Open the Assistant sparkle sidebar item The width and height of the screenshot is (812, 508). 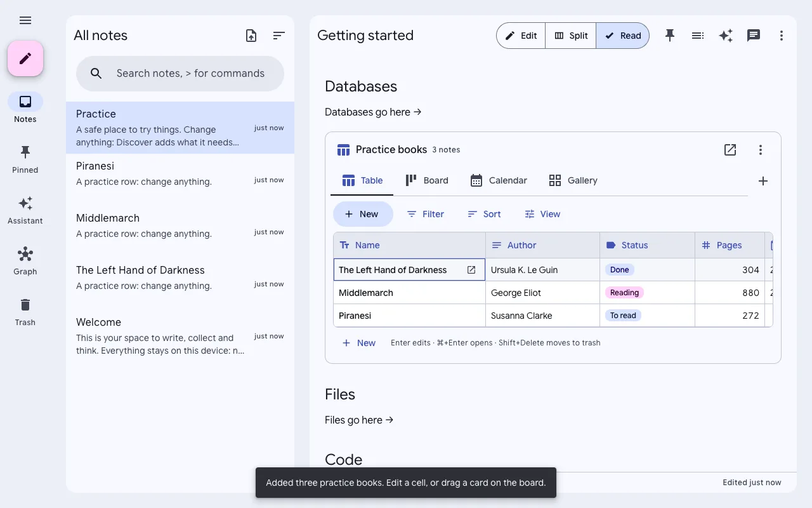[x=25, y=210]
